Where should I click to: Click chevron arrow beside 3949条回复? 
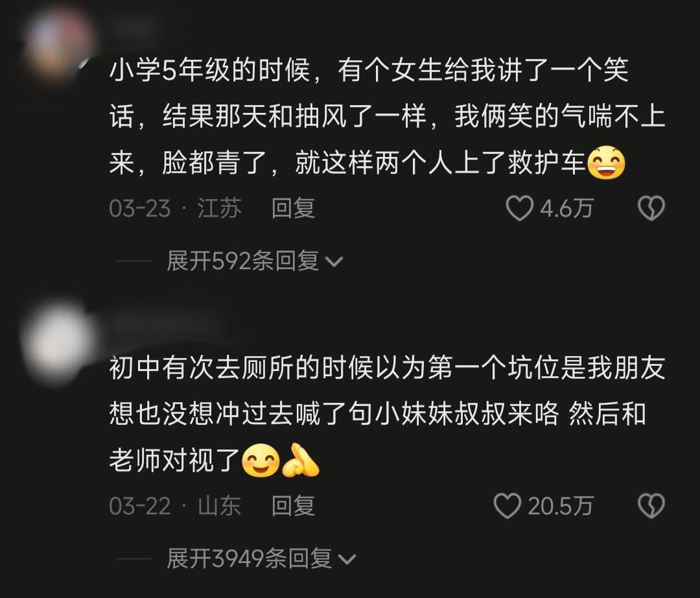[347, 559]
